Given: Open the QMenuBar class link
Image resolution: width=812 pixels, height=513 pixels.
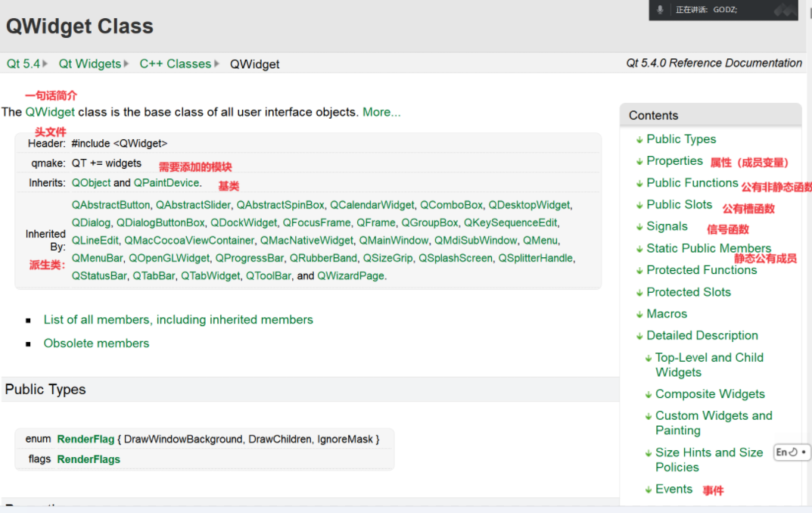Looking at the screenshot, I should tap(97, 258).
